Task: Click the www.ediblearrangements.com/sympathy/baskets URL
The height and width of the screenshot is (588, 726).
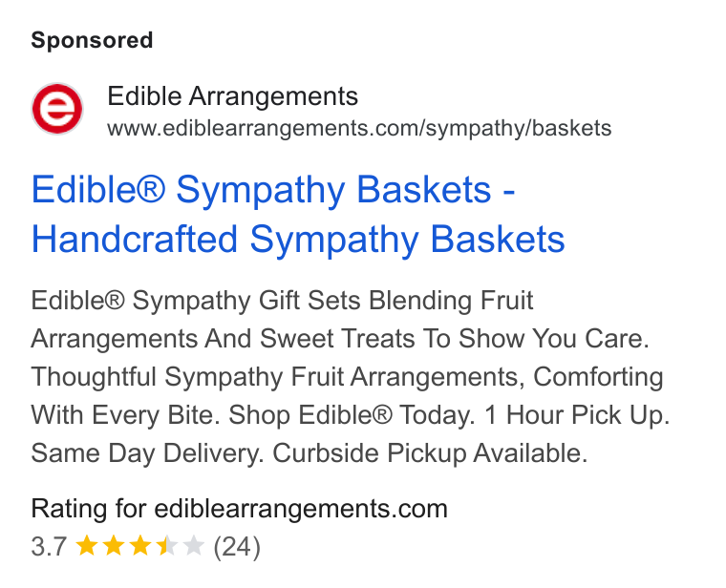Action: (x=359, y=128)
